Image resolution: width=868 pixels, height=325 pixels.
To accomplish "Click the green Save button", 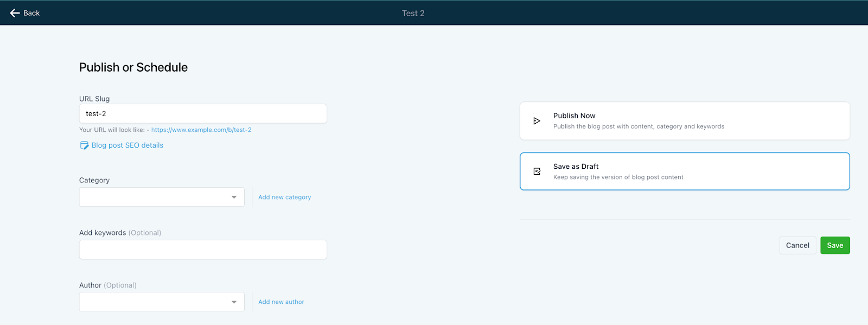I will (x=835, y=245).
